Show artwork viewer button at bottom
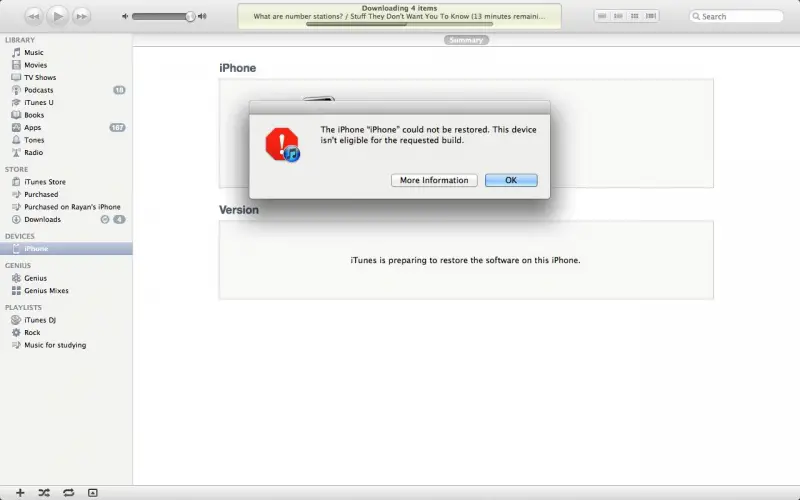Screen dimensions: 800x500 pos(92,492)
